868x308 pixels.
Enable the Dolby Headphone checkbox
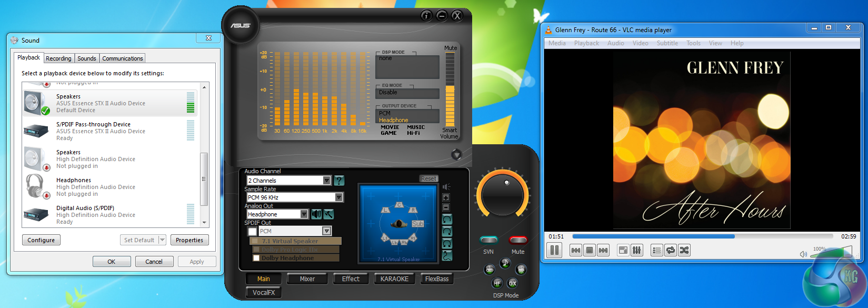(256, 258)
